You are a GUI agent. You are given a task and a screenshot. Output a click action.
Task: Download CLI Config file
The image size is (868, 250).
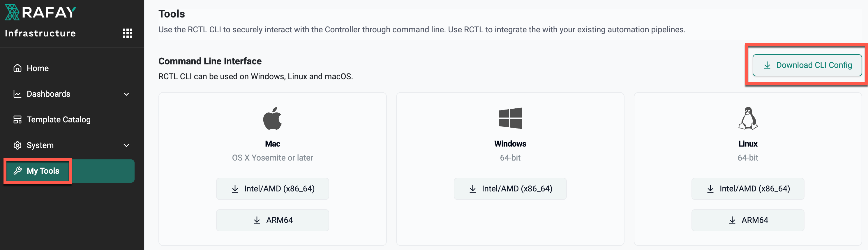pos(807,65)
